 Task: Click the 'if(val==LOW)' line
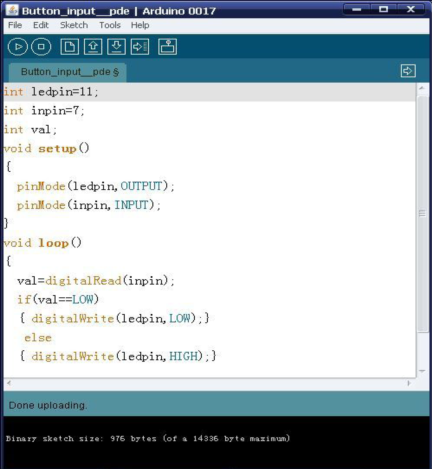click(x=58, y=299)
